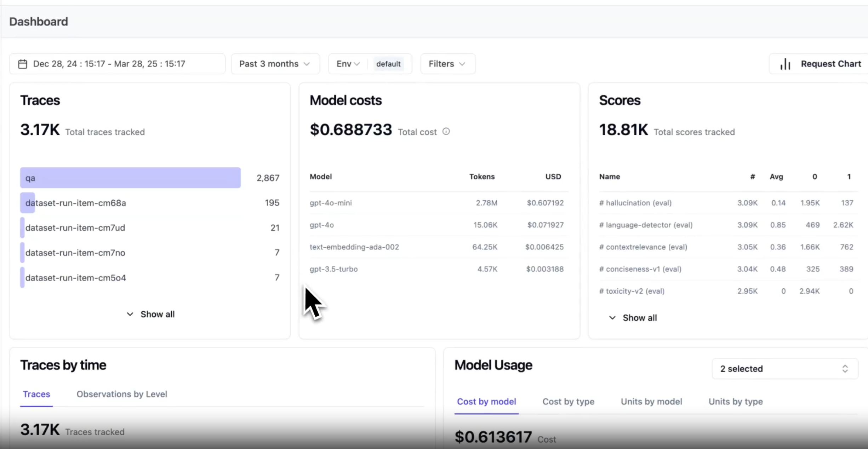Click the Total cost info icon
The image size is (868, 449).
(x=446, y=132)
